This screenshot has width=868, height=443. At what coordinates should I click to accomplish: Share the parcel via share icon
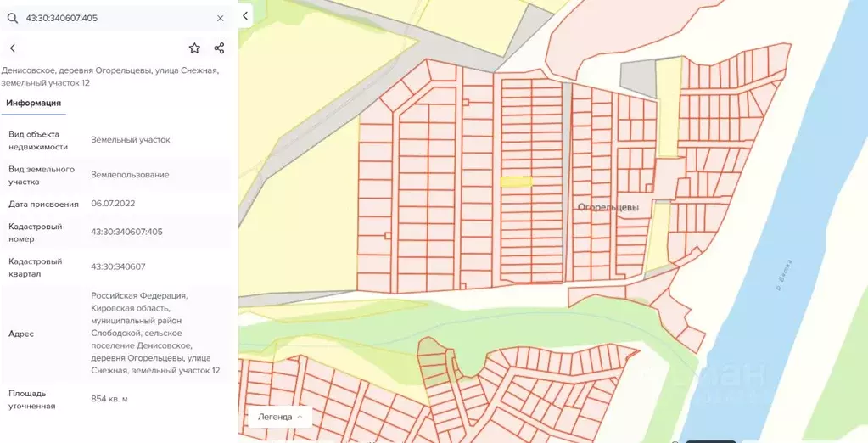(x=219, y=48)
